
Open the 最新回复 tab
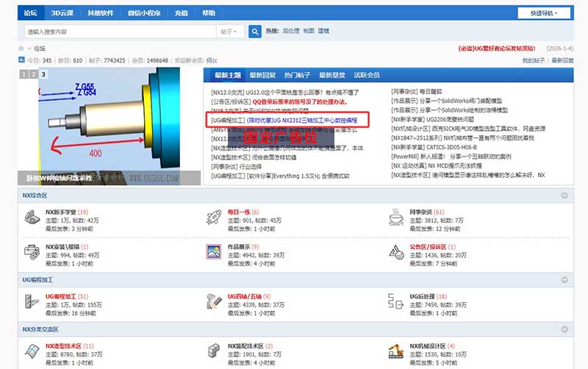[262, 75]
